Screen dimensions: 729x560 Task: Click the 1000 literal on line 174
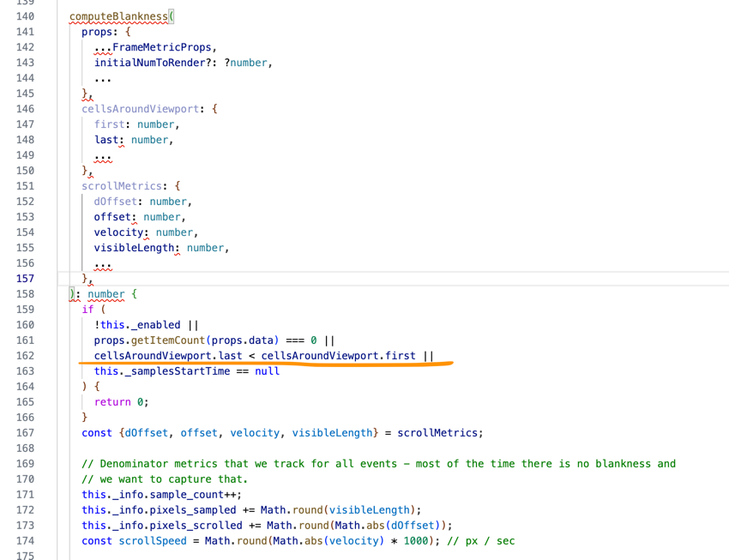tap(416, 541)
